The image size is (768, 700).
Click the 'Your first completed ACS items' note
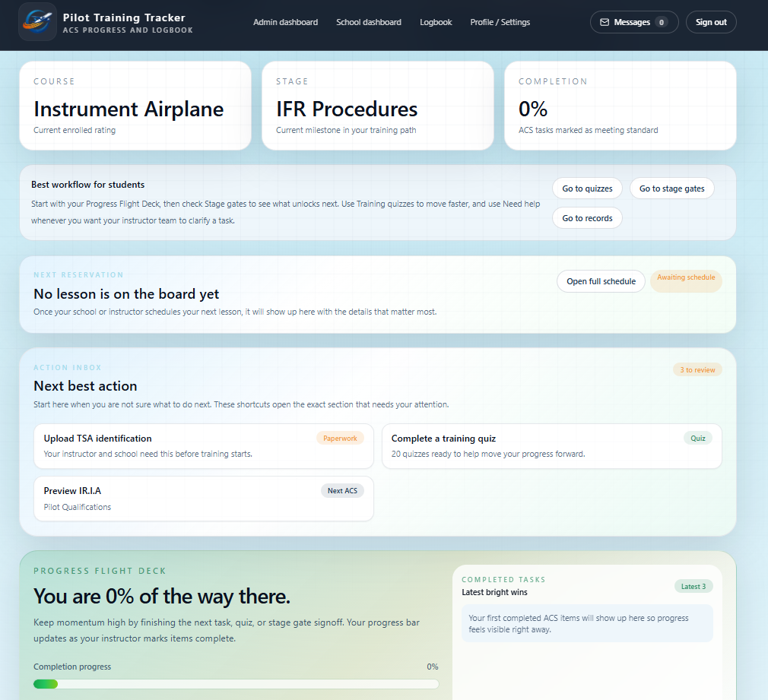pyautogui.click(x=587, y=624)
